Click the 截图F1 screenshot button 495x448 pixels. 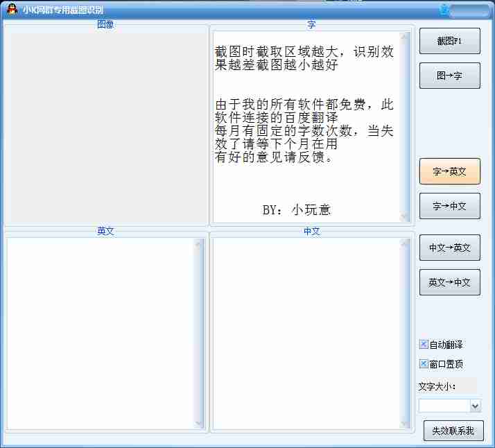pyautogui.click(x=449, y=41)
